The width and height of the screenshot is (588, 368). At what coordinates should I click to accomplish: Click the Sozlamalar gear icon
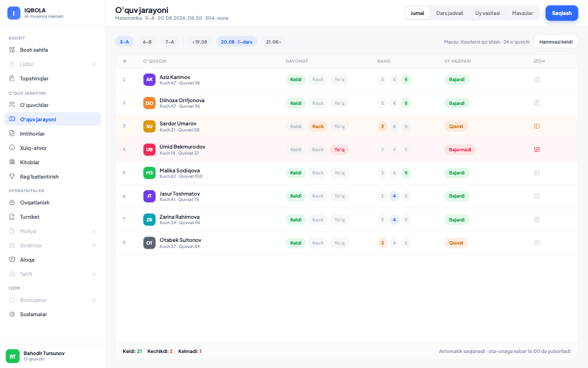point(12,314)
